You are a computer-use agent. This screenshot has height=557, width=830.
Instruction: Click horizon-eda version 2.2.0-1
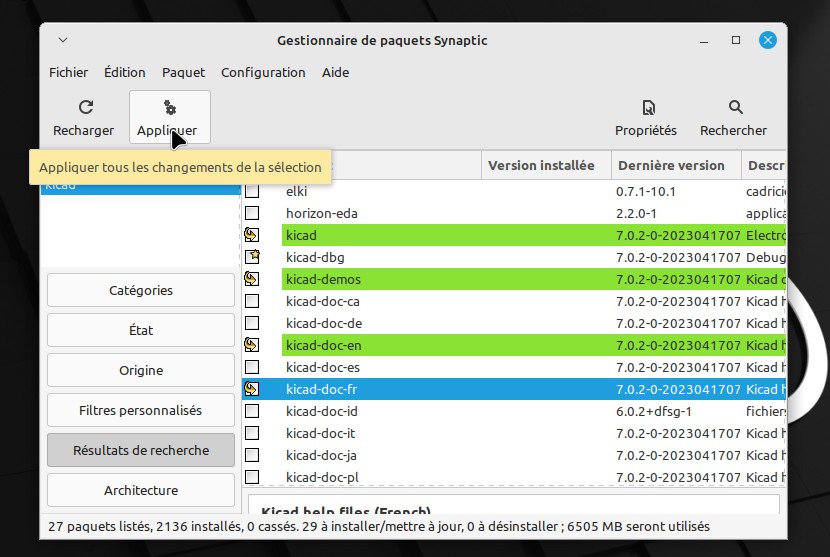coord(636,213)
